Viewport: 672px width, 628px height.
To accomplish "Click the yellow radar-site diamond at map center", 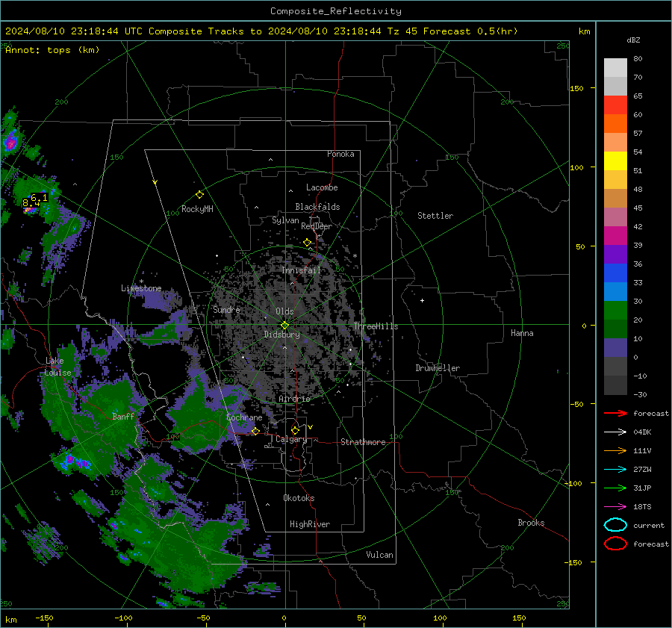I will (x=284, y=326).
